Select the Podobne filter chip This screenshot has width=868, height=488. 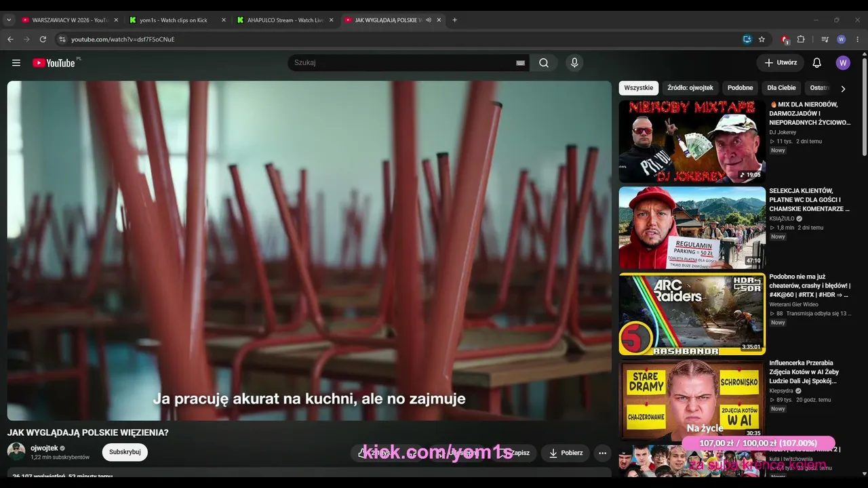pos(741,88)
